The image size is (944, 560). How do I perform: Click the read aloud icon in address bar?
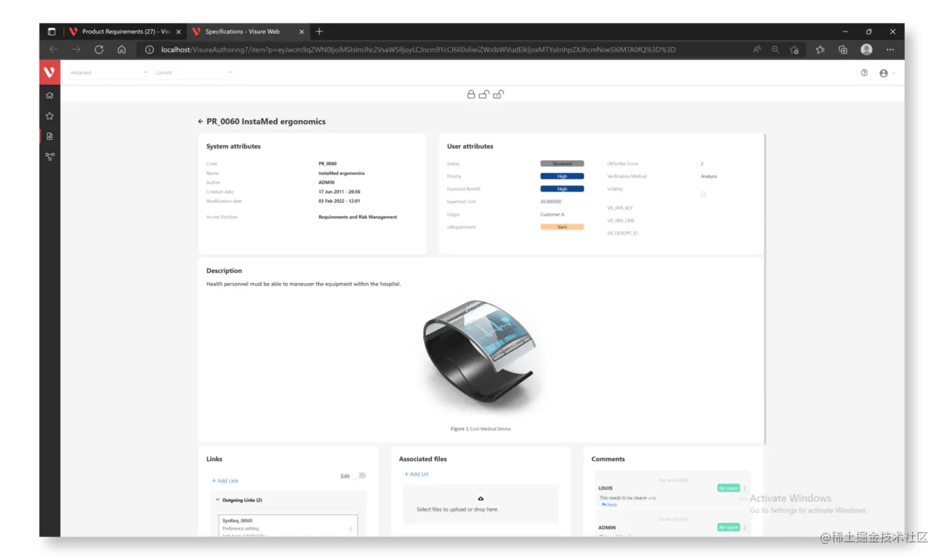coord(757,49)
